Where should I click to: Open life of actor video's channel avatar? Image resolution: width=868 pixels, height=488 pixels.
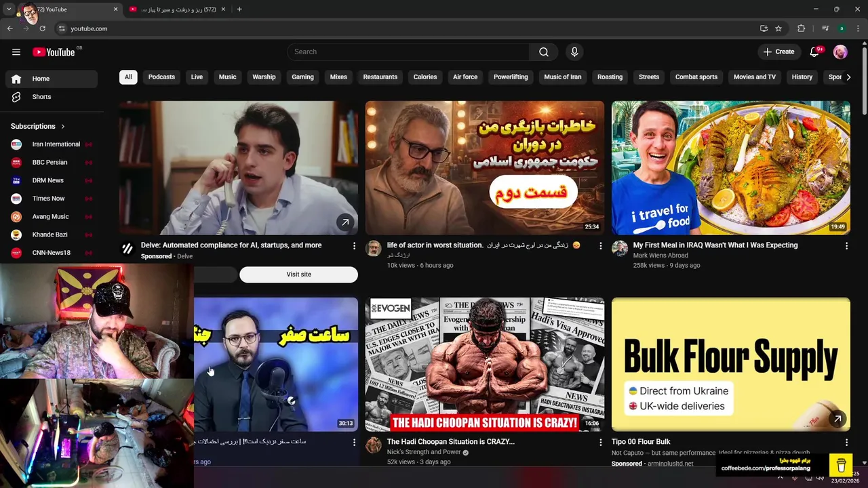pos(374,248)
